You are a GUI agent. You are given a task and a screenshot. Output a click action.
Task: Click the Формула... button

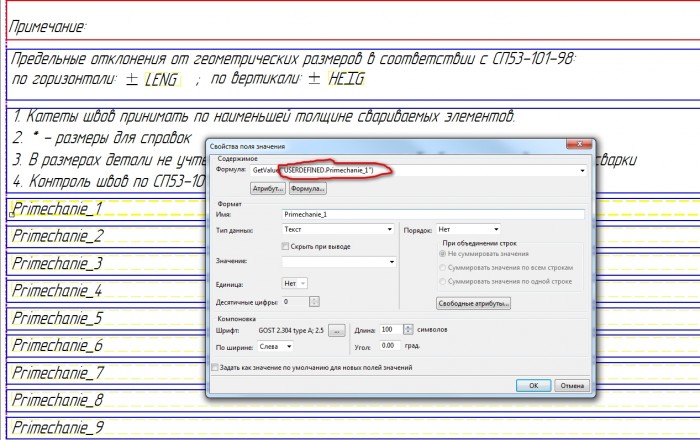coord(308,188)
